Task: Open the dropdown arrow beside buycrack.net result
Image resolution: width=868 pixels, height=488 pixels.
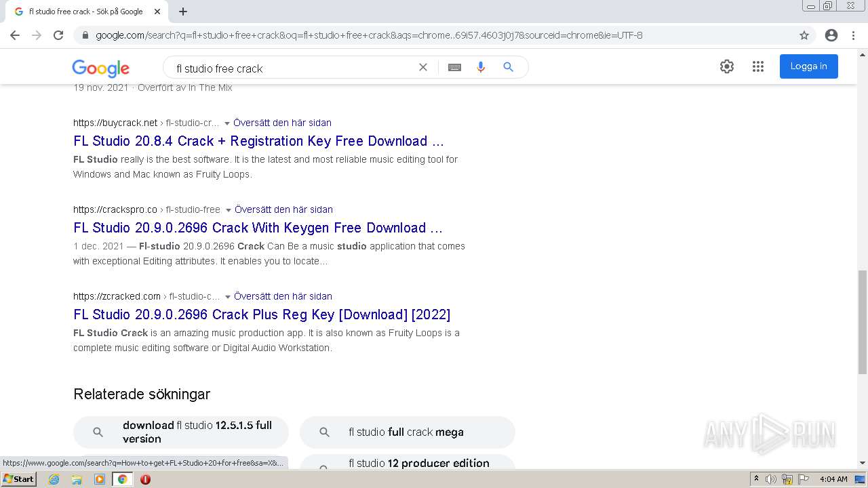Action: tap(227, 123)
